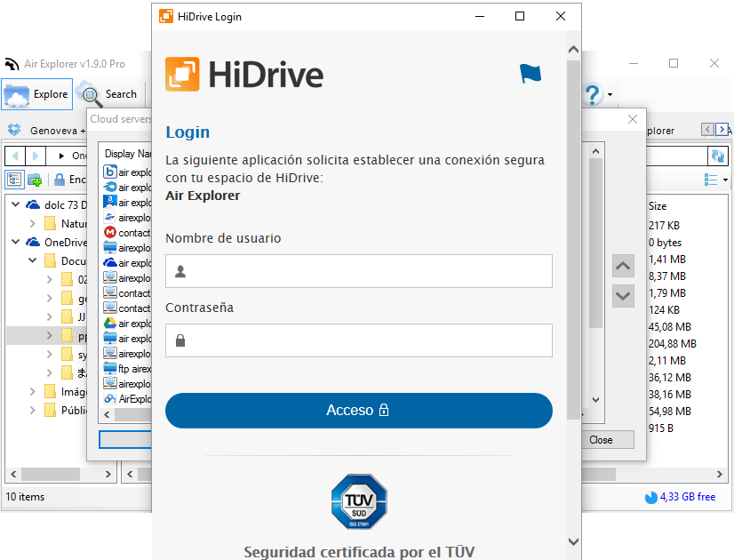Click the 10 items status text
The image size is (734, 560).
tap(25, 497)
